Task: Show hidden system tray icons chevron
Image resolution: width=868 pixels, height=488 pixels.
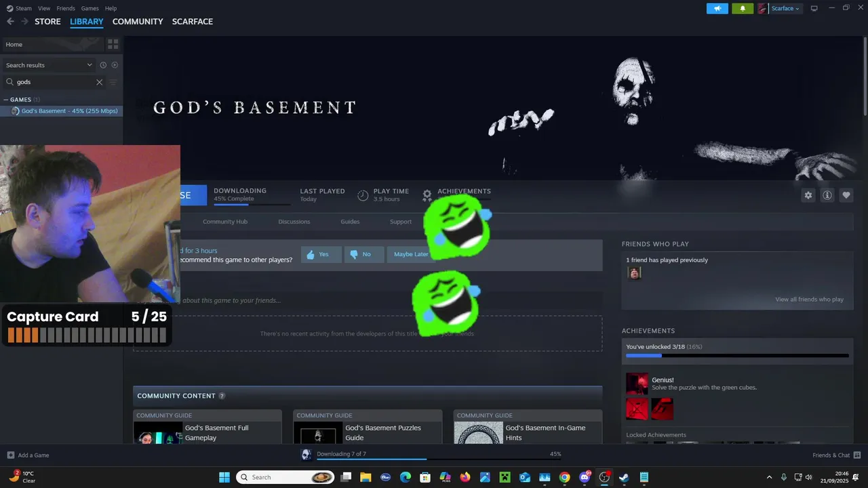Action: [769, 477]
